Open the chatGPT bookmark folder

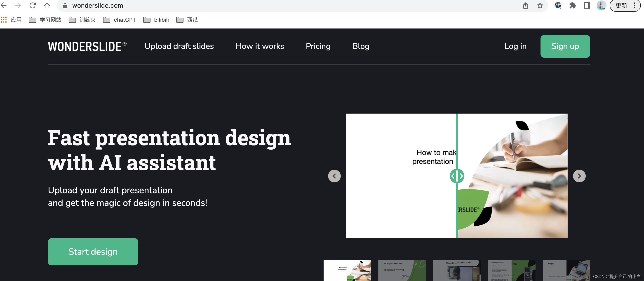coord(120,20)
